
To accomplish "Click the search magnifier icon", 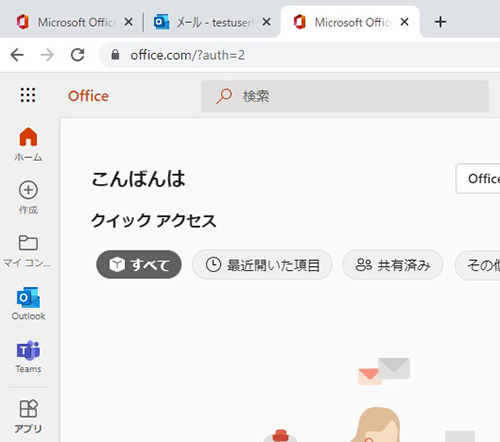I will pyautogui.click(x=224, y=96).
